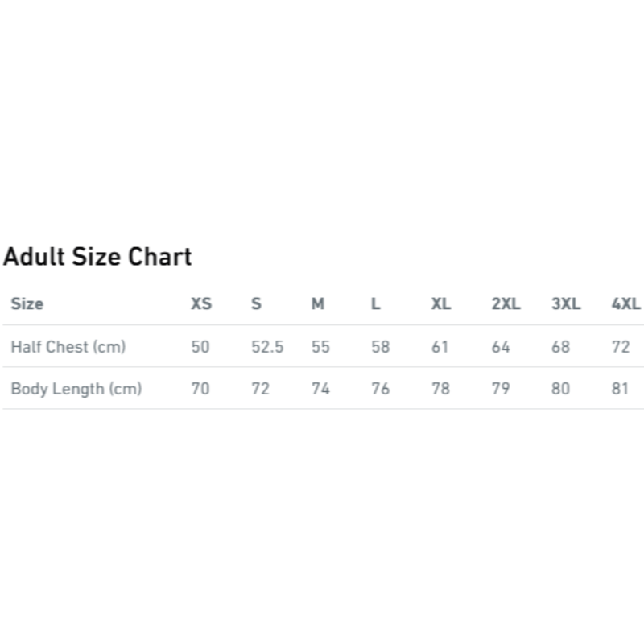Select the half chest value 50
The width and height of the screenshot is (644, 644).
(x=200, y=347)
